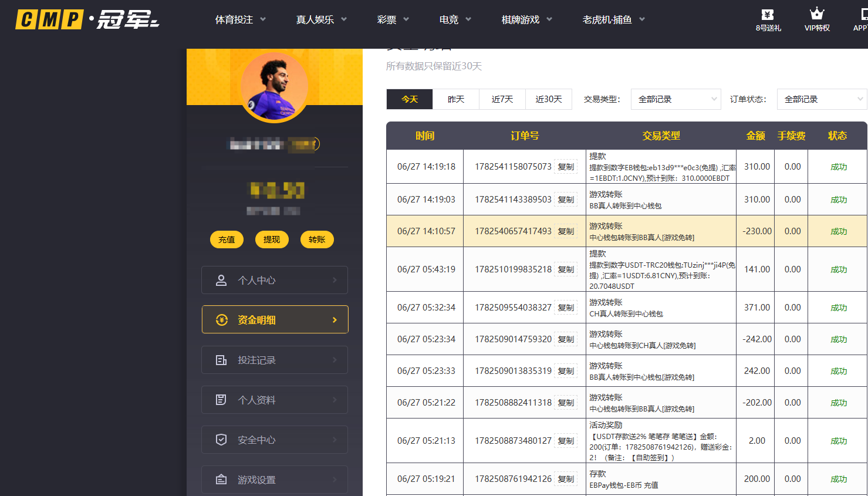The height and width of the screenshot is (496, 868).
Task: Click the 游戏设置 icon in sidebar
Action: coord(221,480)
